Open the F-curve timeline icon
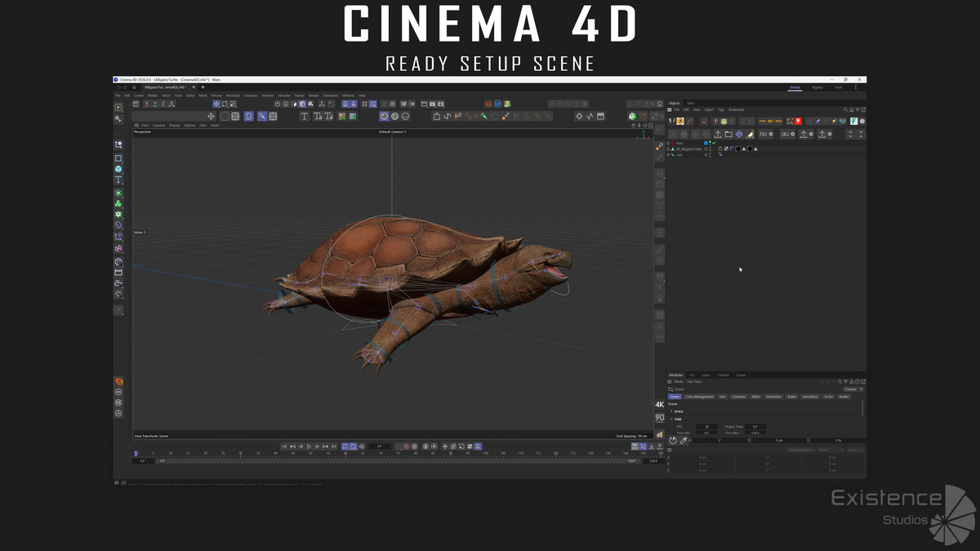The image size is (980, 551). point(590,116)
